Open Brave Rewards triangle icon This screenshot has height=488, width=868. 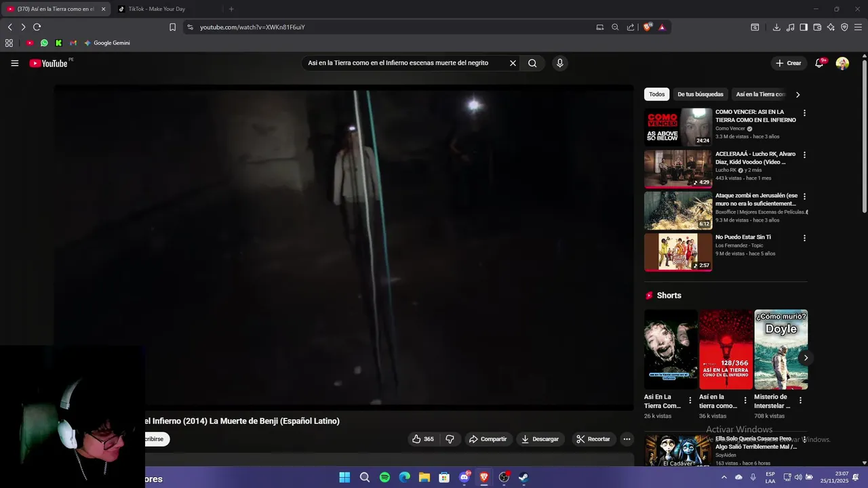[662, 27]
